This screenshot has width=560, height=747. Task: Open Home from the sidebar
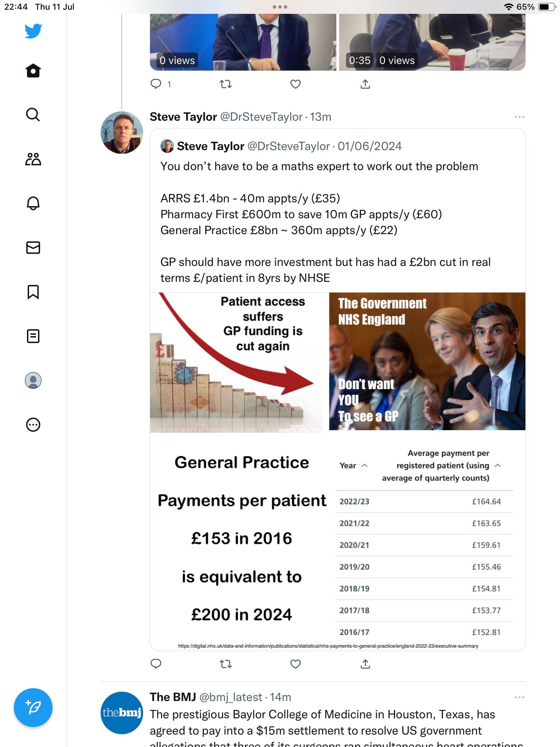(33, 71)
